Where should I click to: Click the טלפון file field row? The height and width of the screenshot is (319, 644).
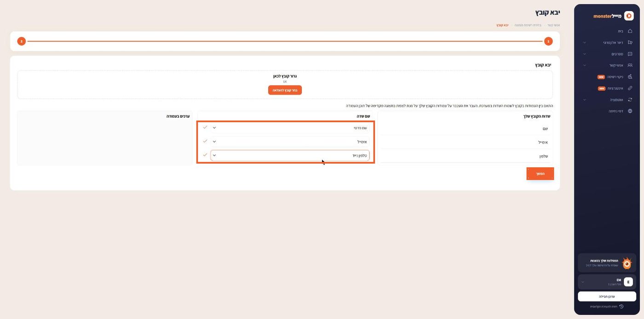coord(465,156)
